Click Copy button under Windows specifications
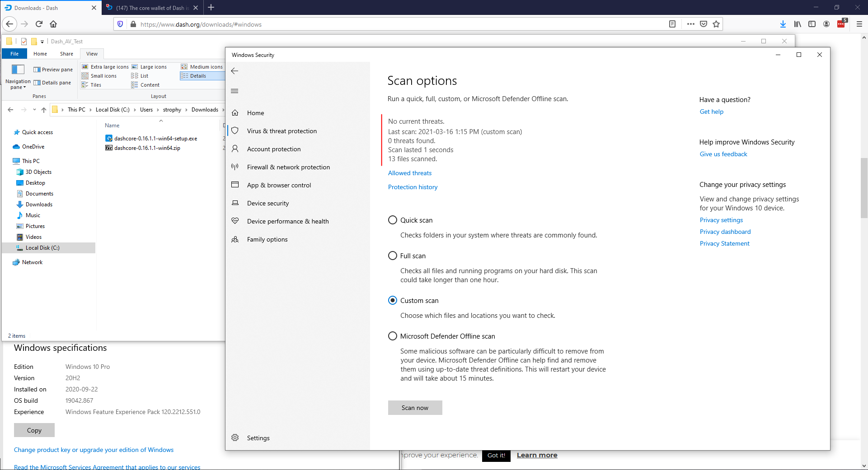Screen dimensions: 868x470 tap(34, 430)
